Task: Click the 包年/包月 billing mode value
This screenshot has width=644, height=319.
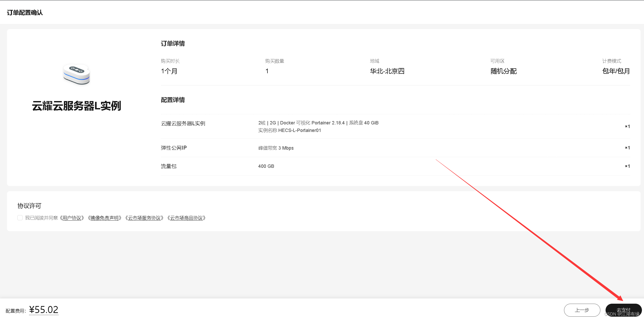Action: pos(616,71)
